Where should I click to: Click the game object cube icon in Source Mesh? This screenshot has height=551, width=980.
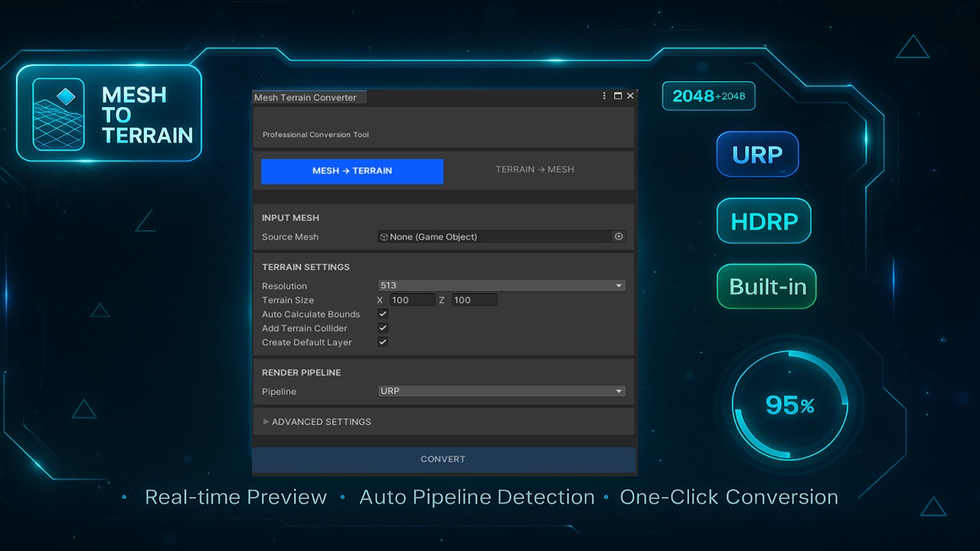click(384, 237)
